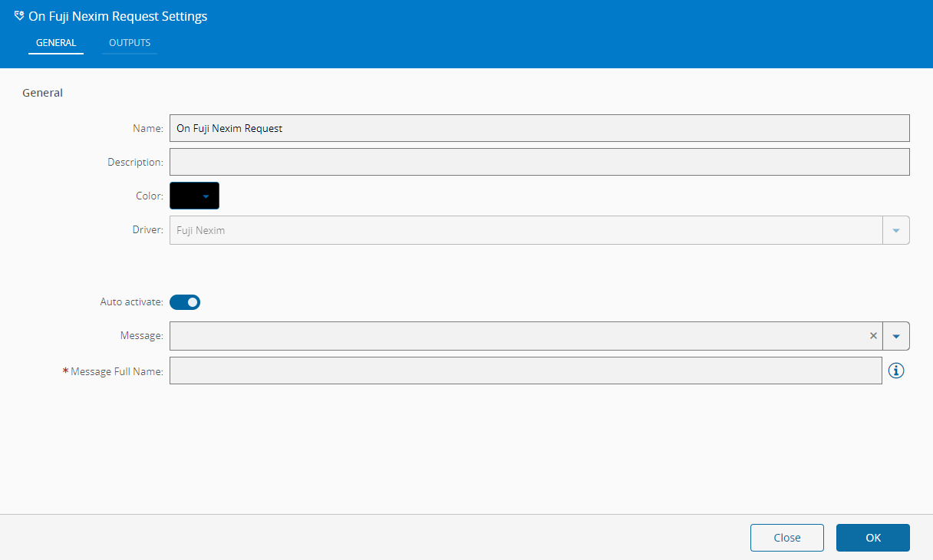Screen dimensions: 933x560
Task: Open the Color picker dropdown
Action: click(x=194, y=196)
